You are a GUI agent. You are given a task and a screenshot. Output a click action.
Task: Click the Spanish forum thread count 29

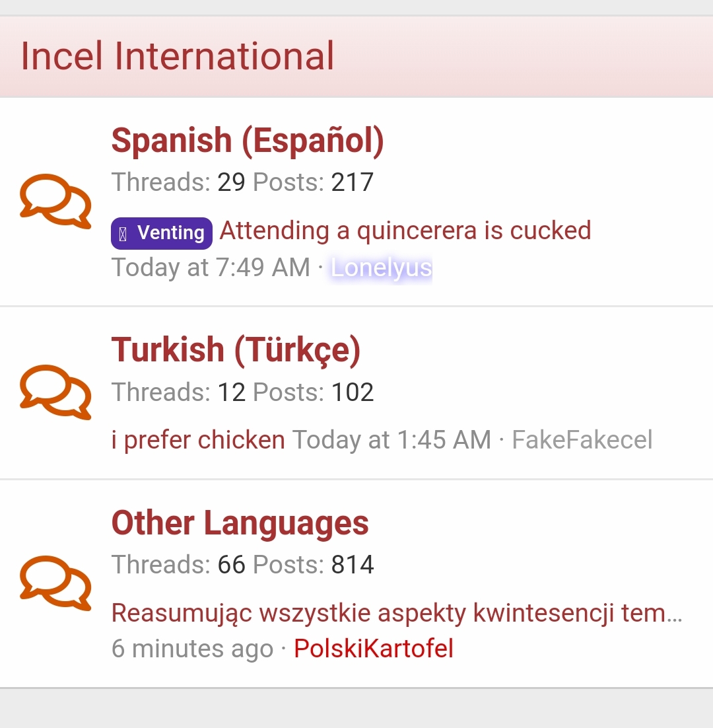231,182
